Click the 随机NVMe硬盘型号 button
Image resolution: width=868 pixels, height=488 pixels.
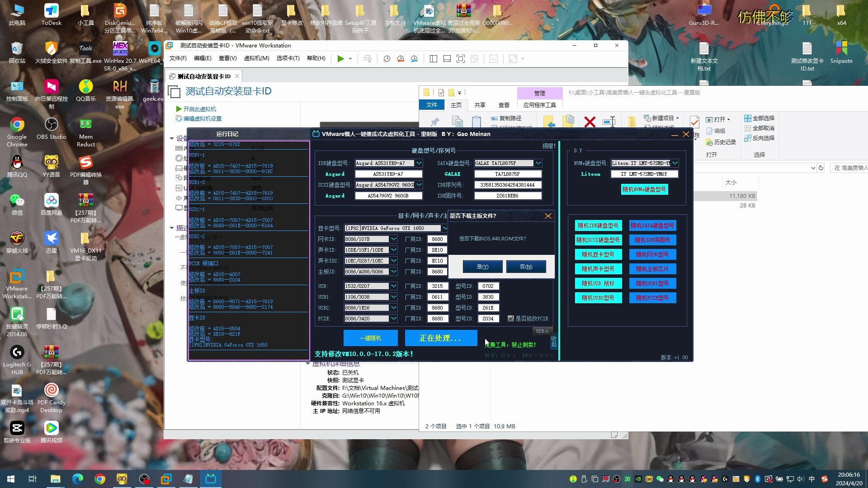(x=644, y=189)
